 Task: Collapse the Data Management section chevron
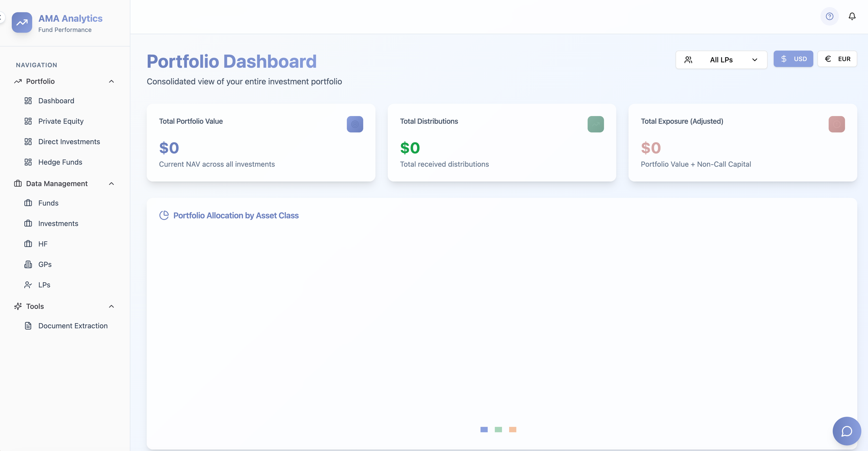click(111, 183)
